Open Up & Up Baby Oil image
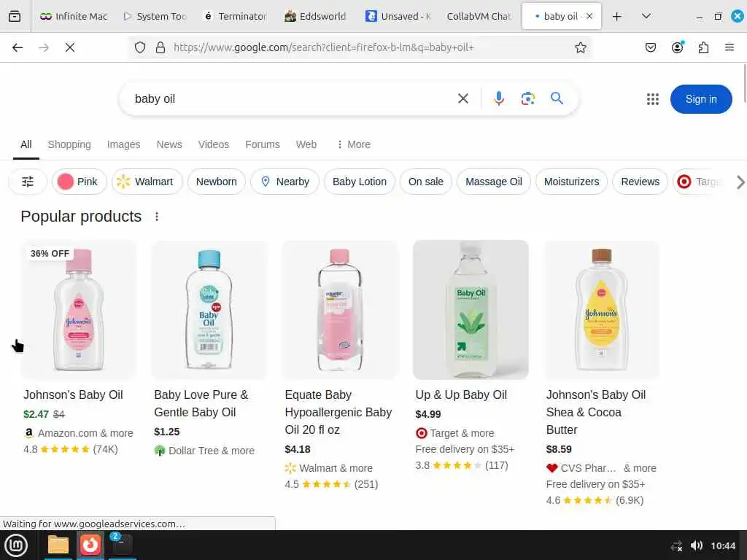This screenshot has height=560, width=747. (471, 310)
